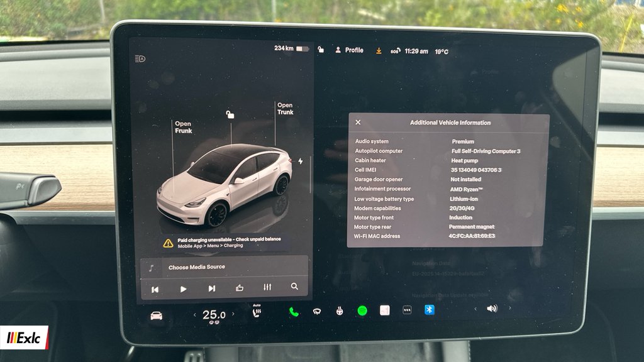Open the all apps ellipsis menu
This screenshot has height=362, width=644.
407,310
